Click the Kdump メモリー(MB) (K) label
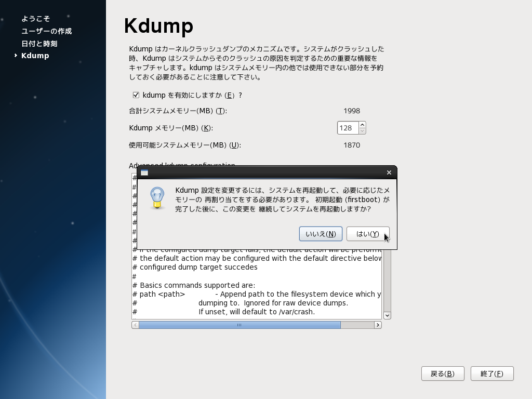This screenshot has width=532, height=399. [171, 128]
